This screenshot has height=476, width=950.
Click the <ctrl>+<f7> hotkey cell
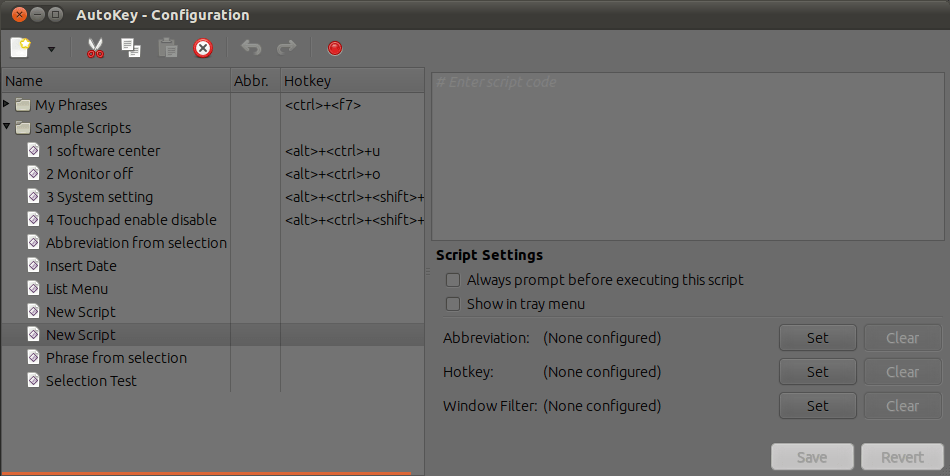tap(323, 105)
